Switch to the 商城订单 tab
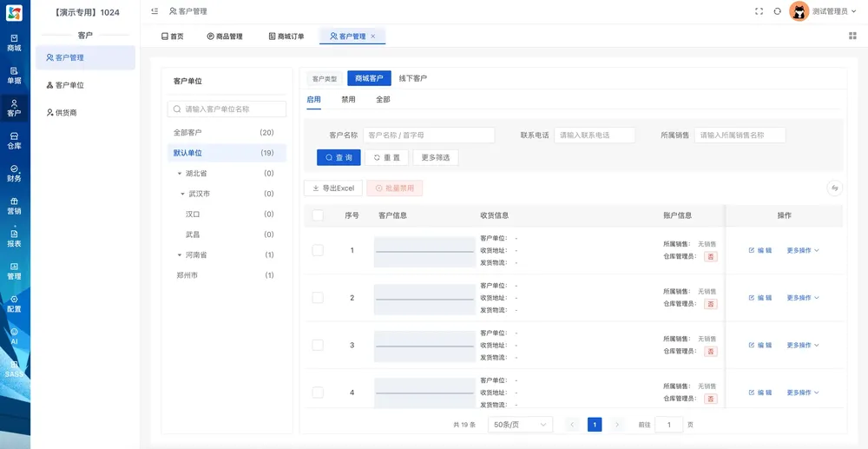The width and height of the screenshot is (868, 449). pyautogui.click(x=286, y=36)
